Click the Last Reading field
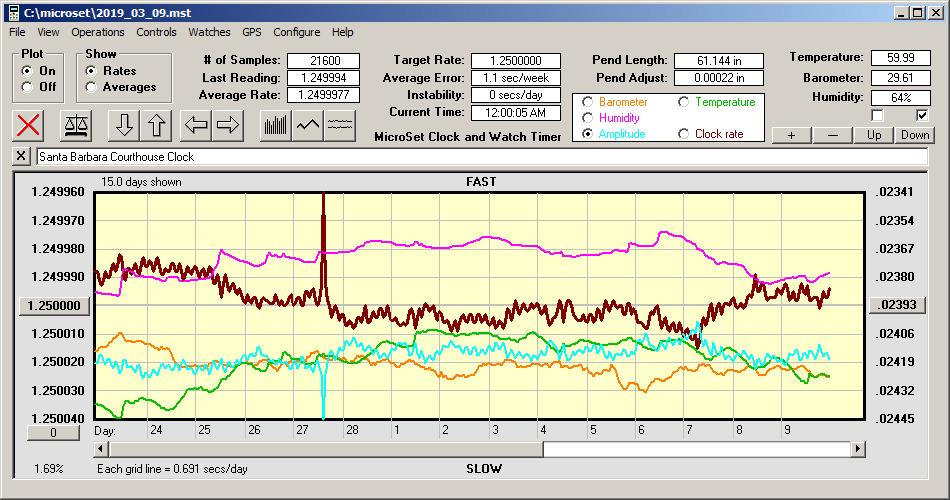 (x=324, y=78)
